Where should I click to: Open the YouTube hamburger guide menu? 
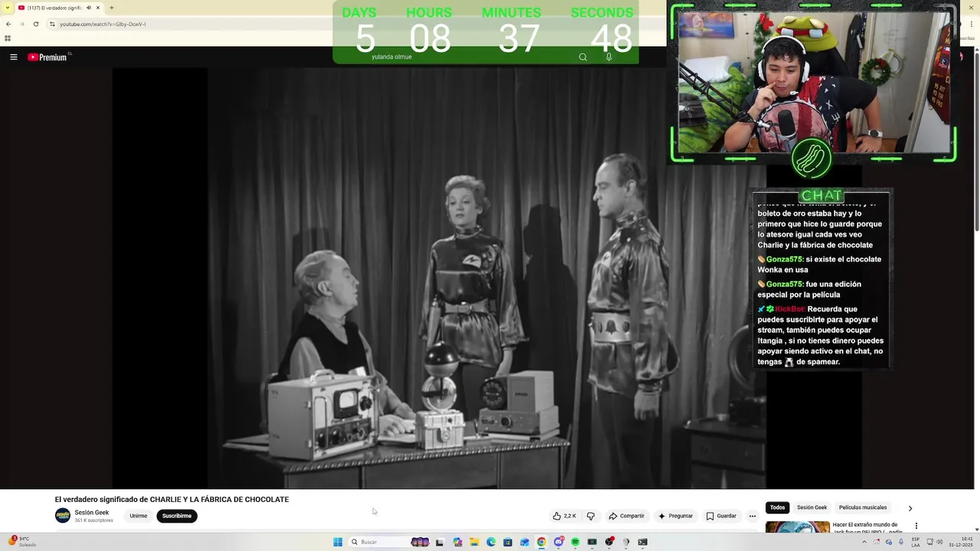pyautogui.click(x=13, y=57)
